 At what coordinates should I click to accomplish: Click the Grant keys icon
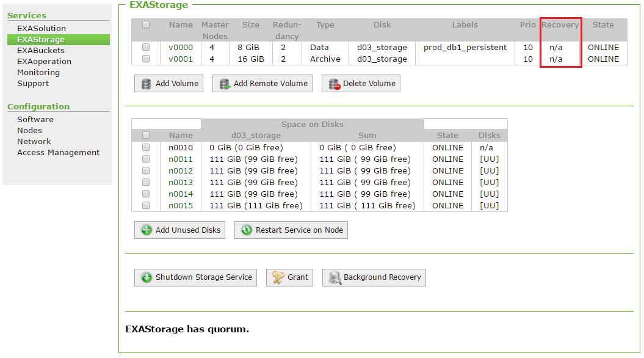(278, 277)
